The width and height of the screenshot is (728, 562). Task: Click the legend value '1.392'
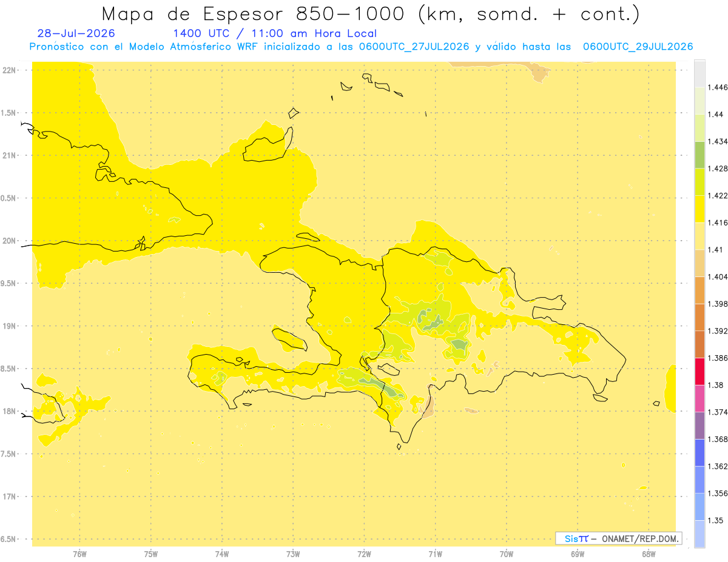click(x=718, y=331)
